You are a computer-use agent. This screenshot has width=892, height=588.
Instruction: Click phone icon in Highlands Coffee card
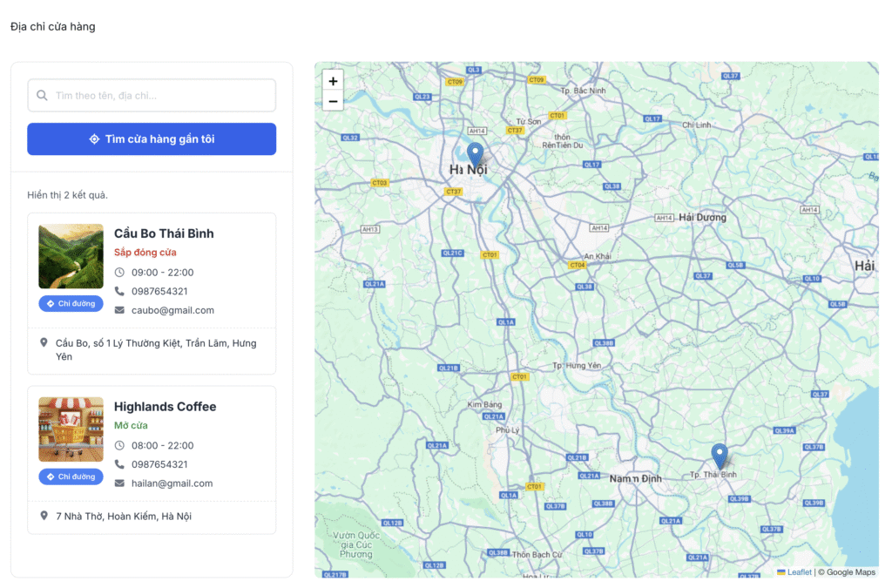pyautogui.click(x=119, y=464)
